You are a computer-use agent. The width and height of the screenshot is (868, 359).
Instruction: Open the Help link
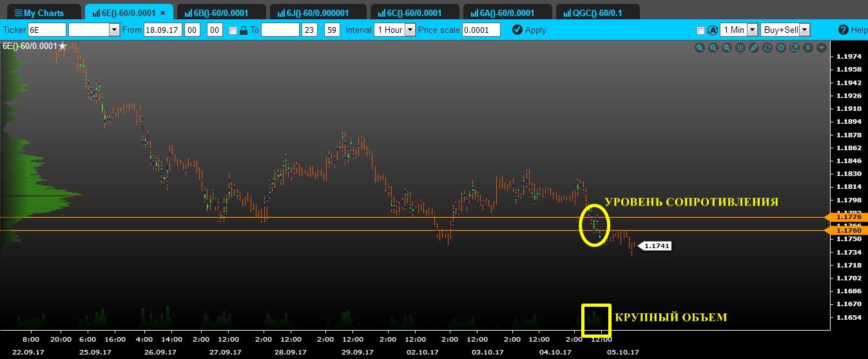click(x=853, y=30)
